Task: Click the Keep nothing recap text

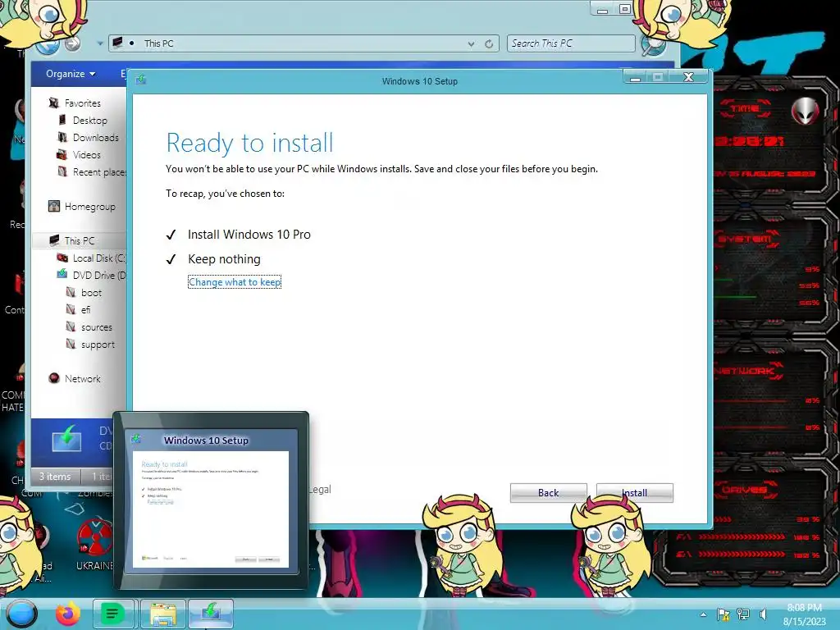Action: tap(224, 259)
